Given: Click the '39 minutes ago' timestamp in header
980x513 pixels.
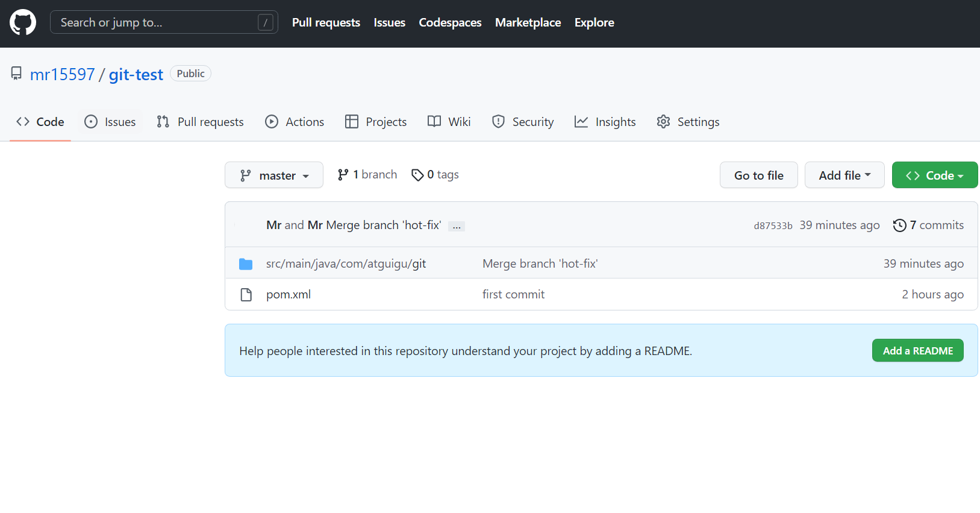Looking at the screenshot, I should coord(840,225).
